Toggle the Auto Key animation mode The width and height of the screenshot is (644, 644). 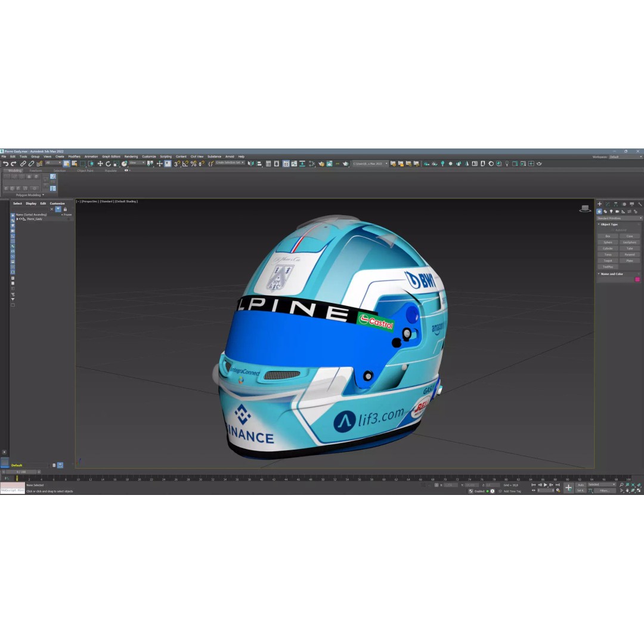[581, 485]
